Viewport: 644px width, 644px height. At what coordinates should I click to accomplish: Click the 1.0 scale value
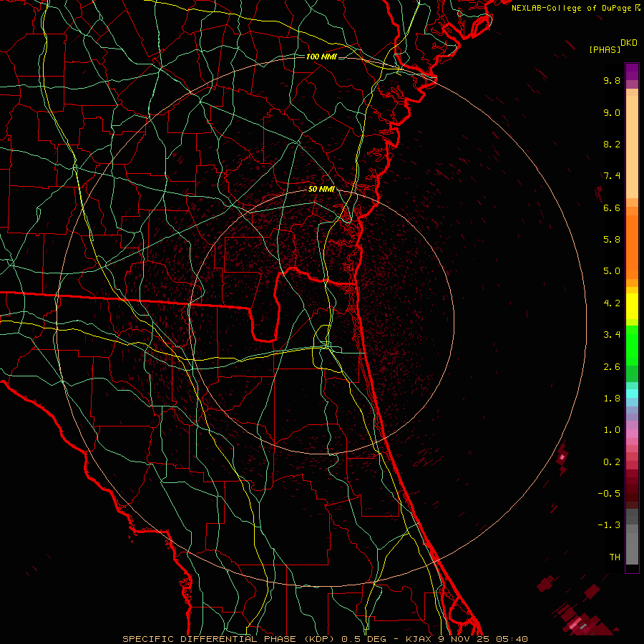(x=612, y=430)
